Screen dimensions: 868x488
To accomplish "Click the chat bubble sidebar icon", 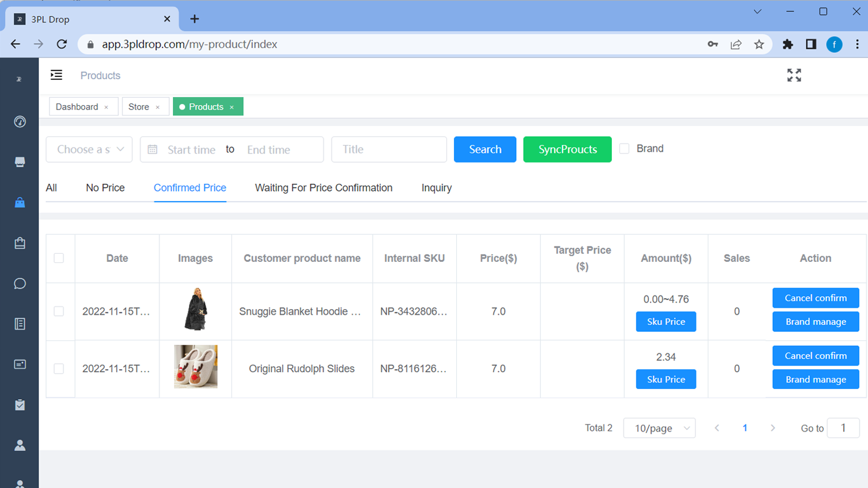I will pyautogui.click(x=20, y=284).
